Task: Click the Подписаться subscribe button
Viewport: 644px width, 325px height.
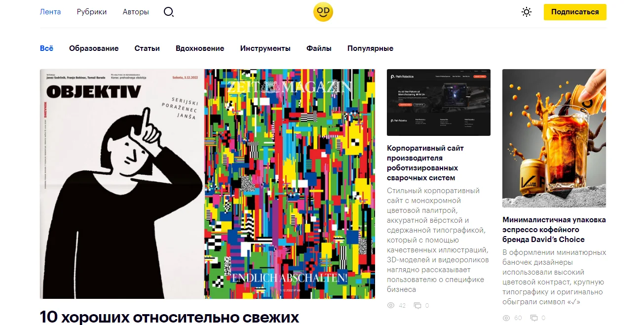Action: pyautogui.click(x=575, y=12)
